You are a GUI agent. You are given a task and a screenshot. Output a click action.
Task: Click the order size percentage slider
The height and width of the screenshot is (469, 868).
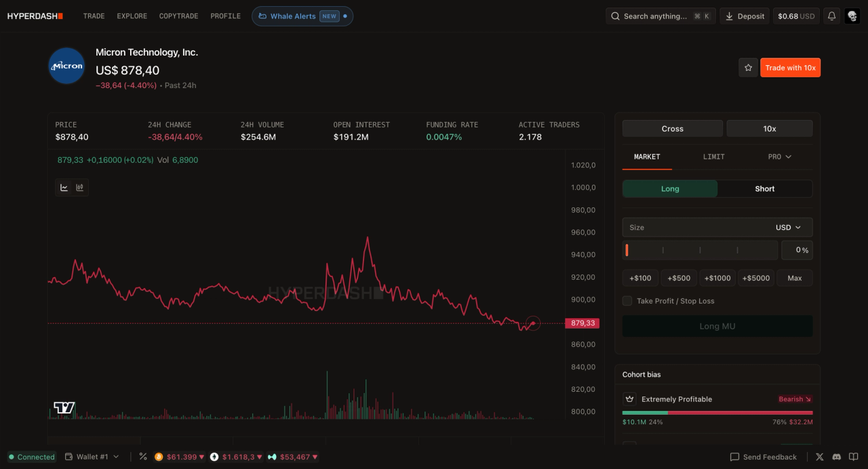point(700,250)
